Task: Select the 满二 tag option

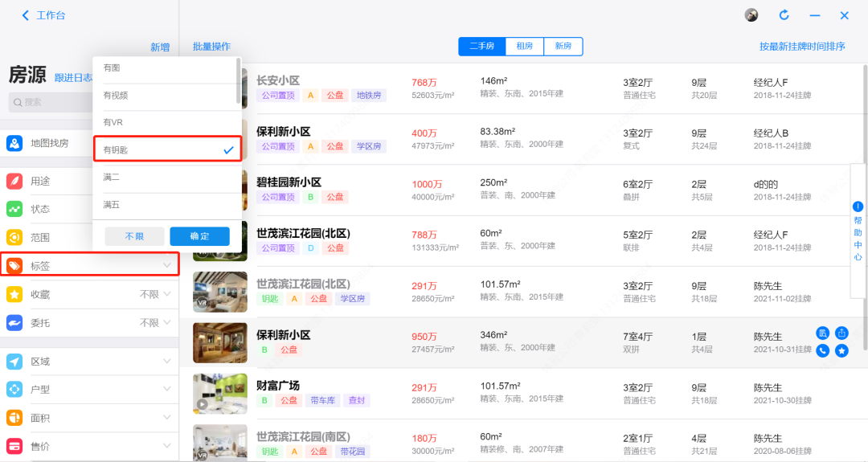Action: (x=166, y=177)
